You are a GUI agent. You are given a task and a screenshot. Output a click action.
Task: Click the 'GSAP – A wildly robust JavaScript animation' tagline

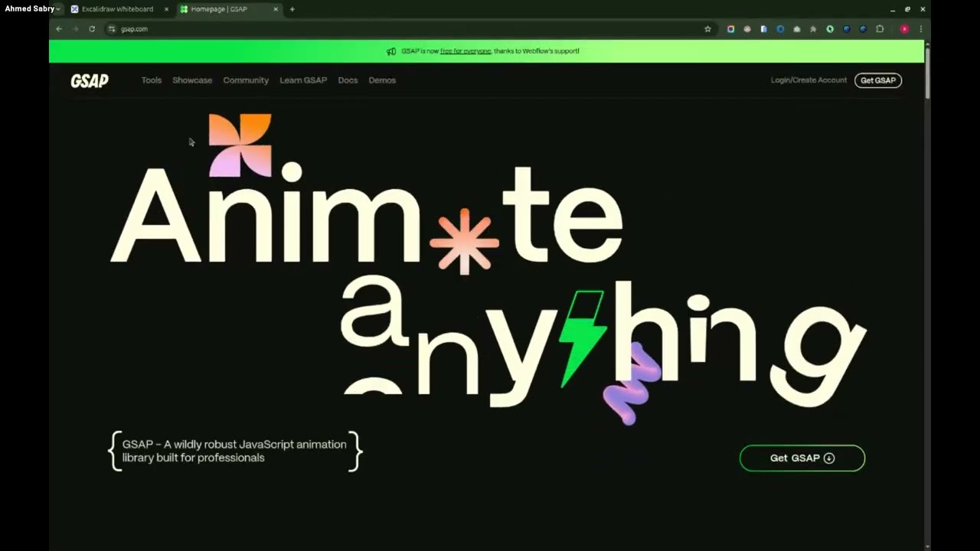(234, 451)
